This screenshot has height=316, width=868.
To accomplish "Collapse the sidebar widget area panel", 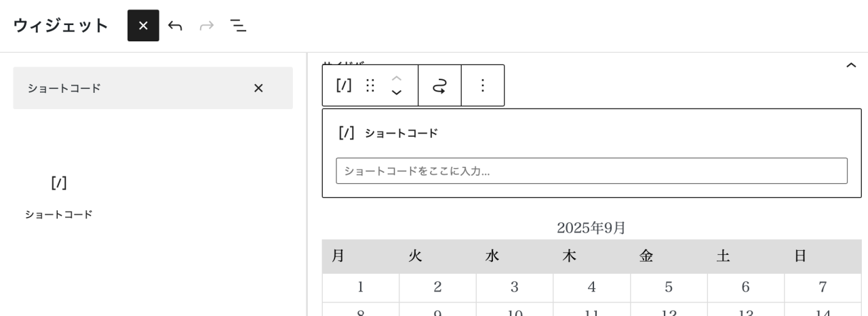I will tap(851, 65).
